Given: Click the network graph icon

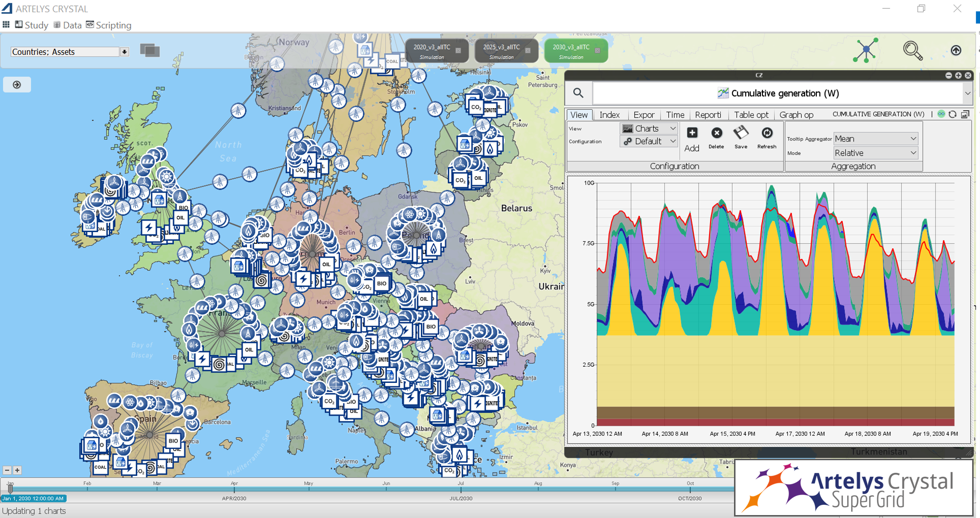Looking at the screenshot, I should tap(866, 50).
